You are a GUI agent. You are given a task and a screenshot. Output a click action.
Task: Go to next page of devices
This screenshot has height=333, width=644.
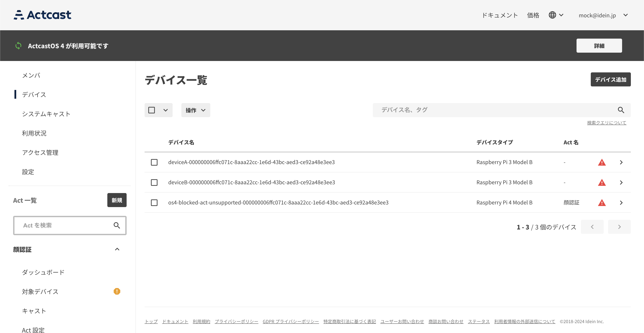619,227
